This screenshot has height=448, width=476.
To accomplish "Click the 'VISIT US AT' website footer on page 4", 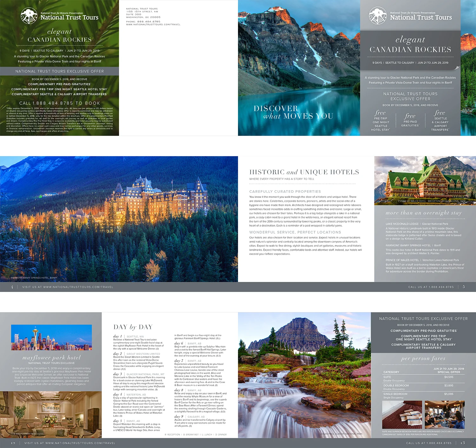I will pyautogui.click(x=68, y=287).
